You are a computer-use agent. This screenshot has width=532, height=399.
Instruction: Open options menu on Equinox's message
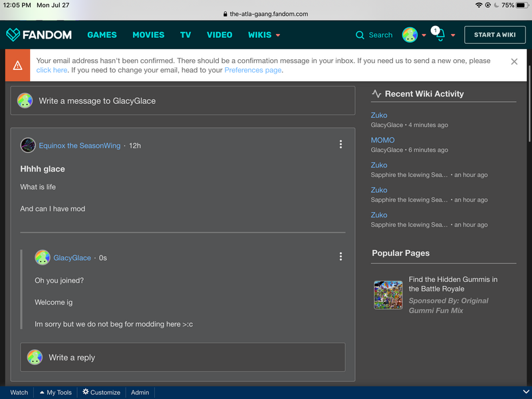pos(340,144)
